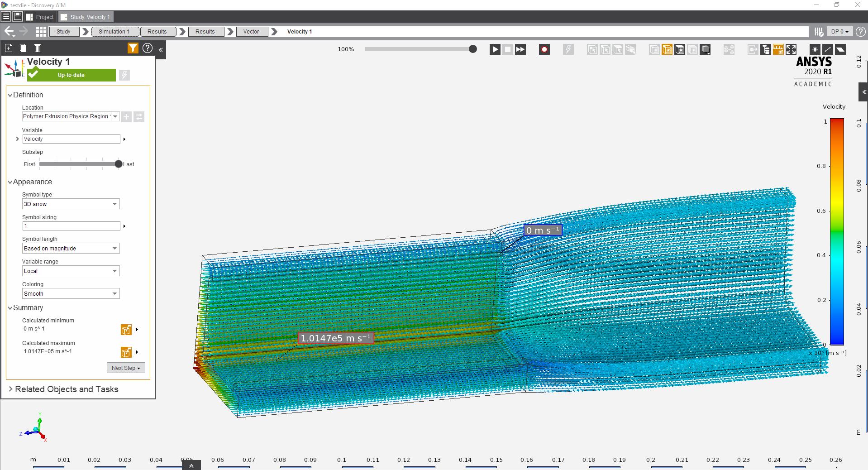The height and width of the screenshot is (470, 868).
Task: Click the Simulation 1 breadcrumb item
Action: [x=114, y=32]
